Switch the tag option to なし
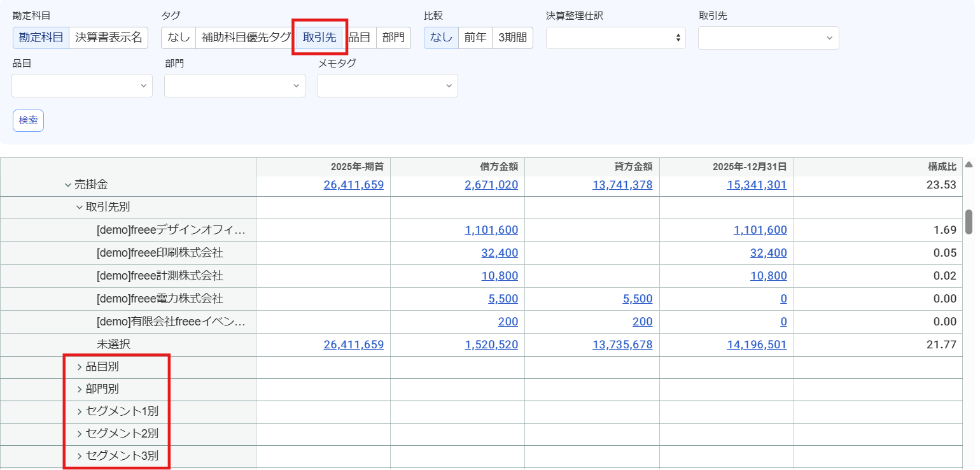The width and height of the screenshot is (980, 470). (x=178, y=38)
